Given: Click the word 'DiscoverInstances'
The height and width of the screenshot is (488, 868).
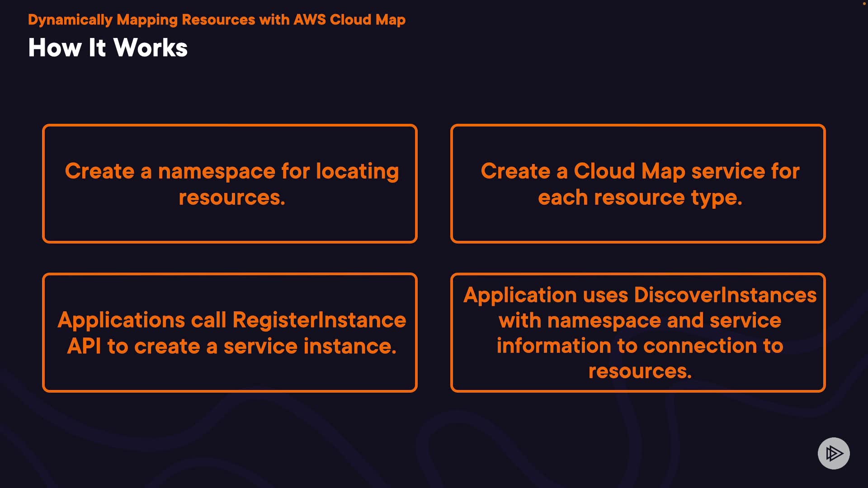Looking at the screenshot, I should pyautogui.click(x=725, y=295).
